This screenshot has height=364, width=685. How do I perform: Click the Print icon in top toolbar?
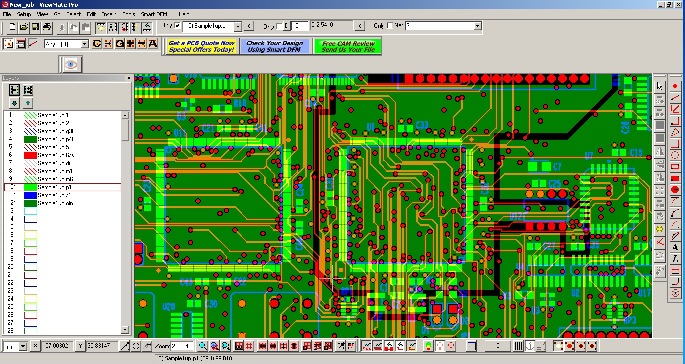click(47, 27)
